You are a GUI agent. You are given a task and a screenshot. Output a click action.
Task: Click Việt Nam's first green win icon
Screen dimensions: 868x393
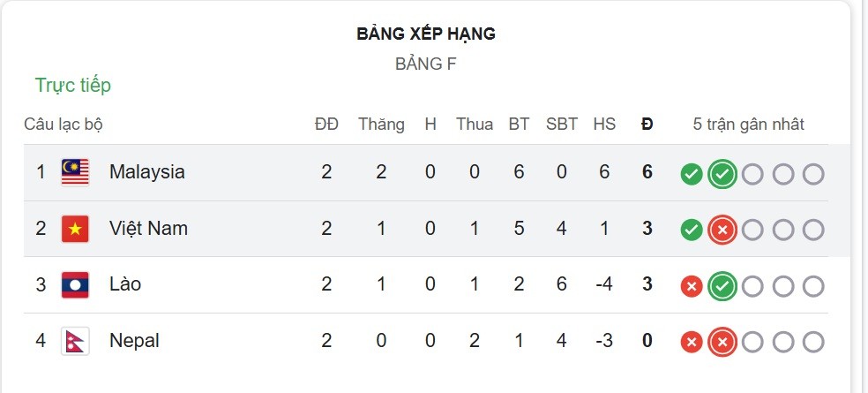coord(692,230)
